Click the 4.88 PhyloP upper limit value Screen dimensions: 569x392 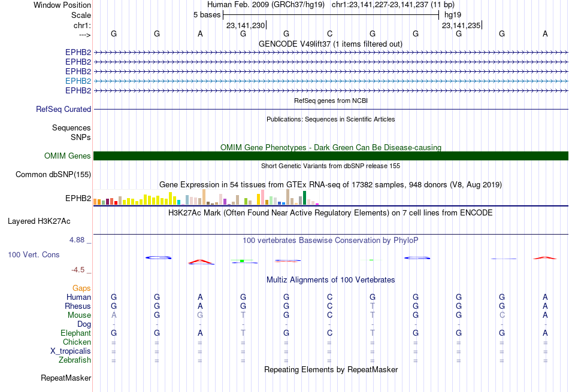point(77,240)
